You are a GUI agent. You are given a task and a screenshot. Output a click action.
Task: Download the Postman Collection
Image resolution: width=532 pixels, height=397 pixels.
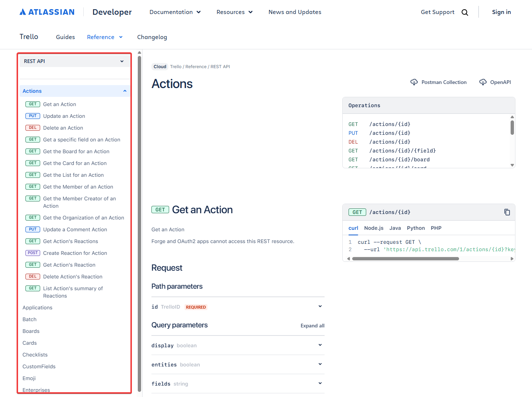tap(438, 82)
